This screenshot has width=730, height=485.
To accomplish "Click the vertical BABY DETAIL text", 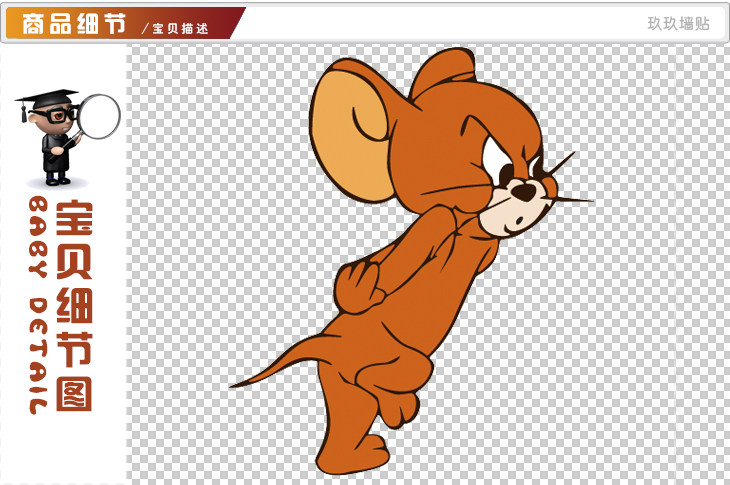I will tap(38, 305).
